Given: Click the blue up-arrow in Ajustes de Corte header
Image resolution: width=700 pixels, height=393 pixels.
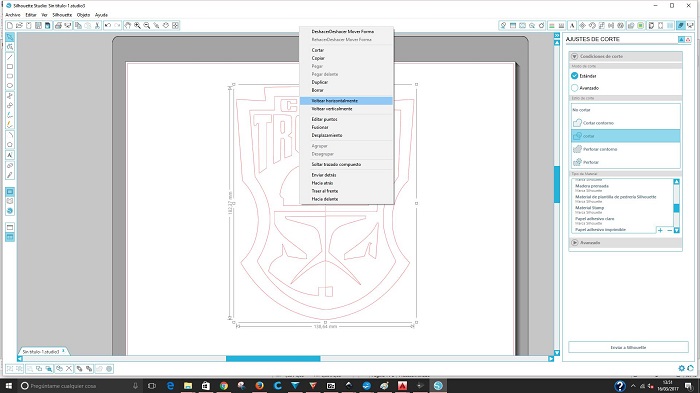Looking at the screenshot, I should pos(681,40).
